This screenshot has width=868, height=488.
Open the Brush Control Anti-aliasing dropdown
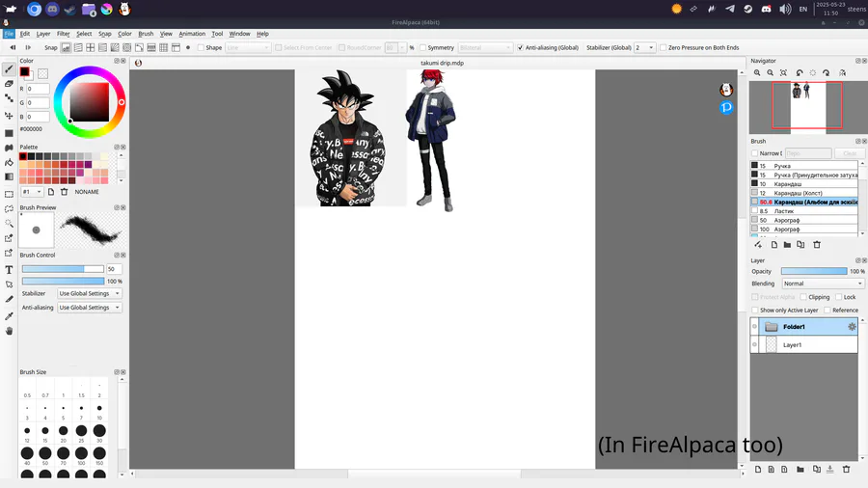(x=89, y=308)
